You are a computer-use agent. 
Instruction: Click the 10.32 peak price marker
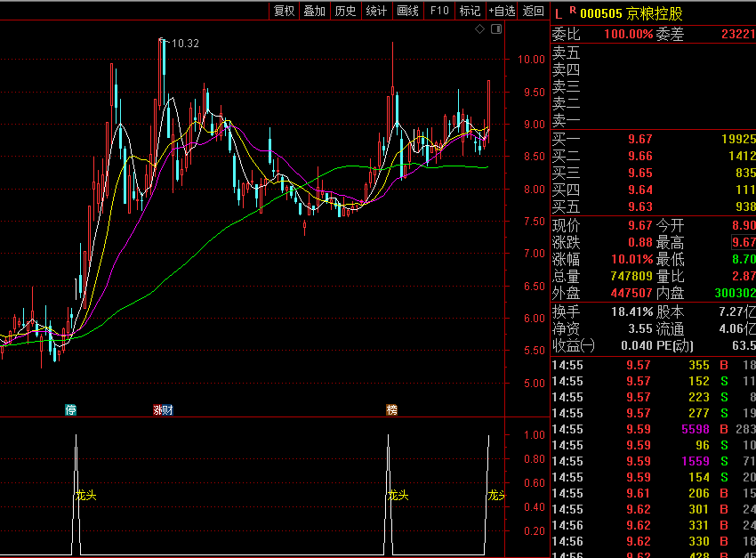click(185, 43)
